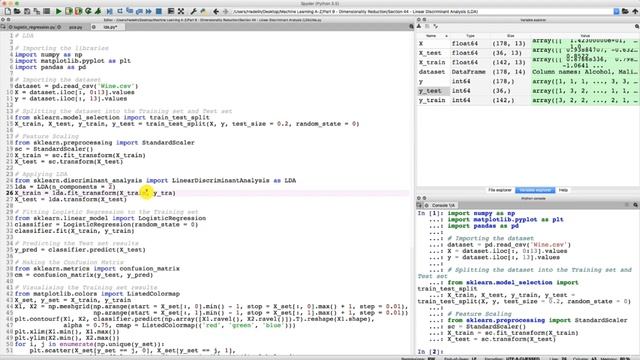Image resolution: width=640 pixels, height=360 pixels.
Task: Click line 27 with lda.transform(X_test)
Action: tap(71, 199)
